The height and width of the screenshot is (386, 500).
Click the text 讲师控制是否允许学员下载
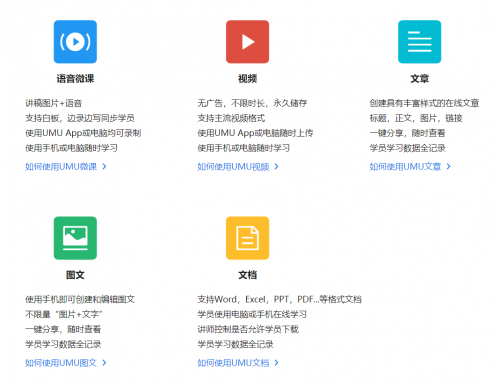(x=248, y=329)
